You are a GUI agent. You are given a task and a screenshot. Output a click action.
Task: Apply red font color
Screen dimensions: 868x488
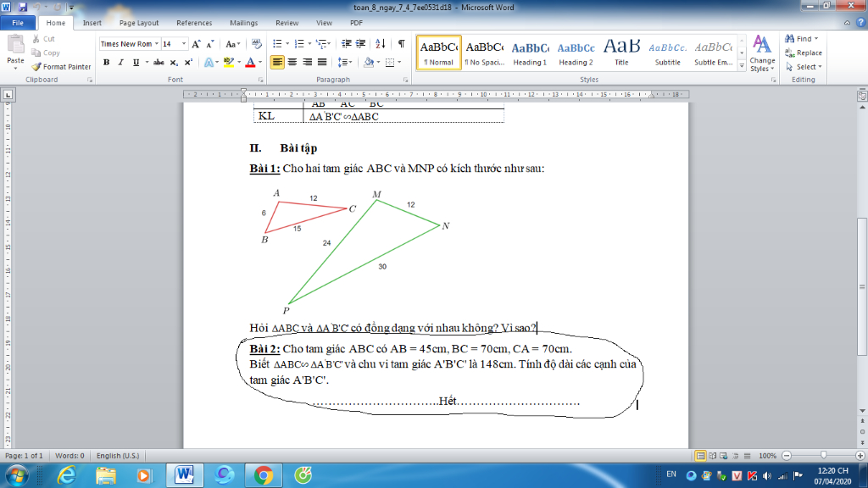[250, 63]
